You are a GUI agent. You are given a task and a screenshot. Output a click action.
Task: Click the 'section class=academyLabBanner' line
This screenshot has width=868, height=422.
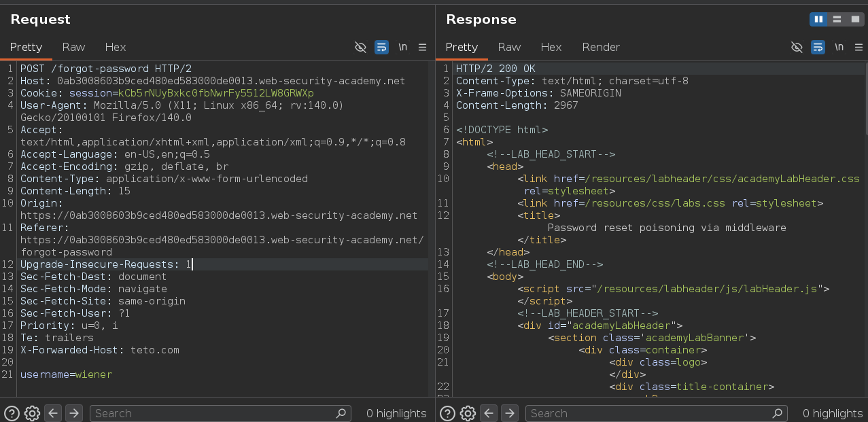click(652, 338)
